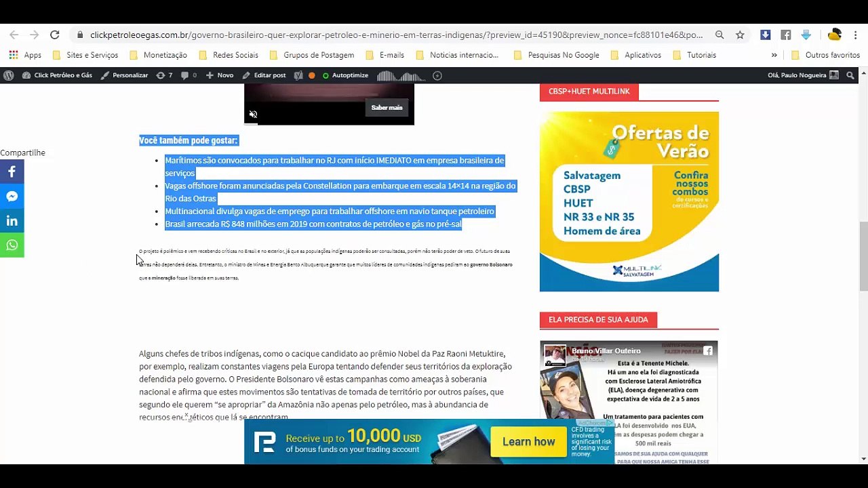868x488 pixels.
Task: Open the Autoptimize menu
Action: click(x=345, y=75)
